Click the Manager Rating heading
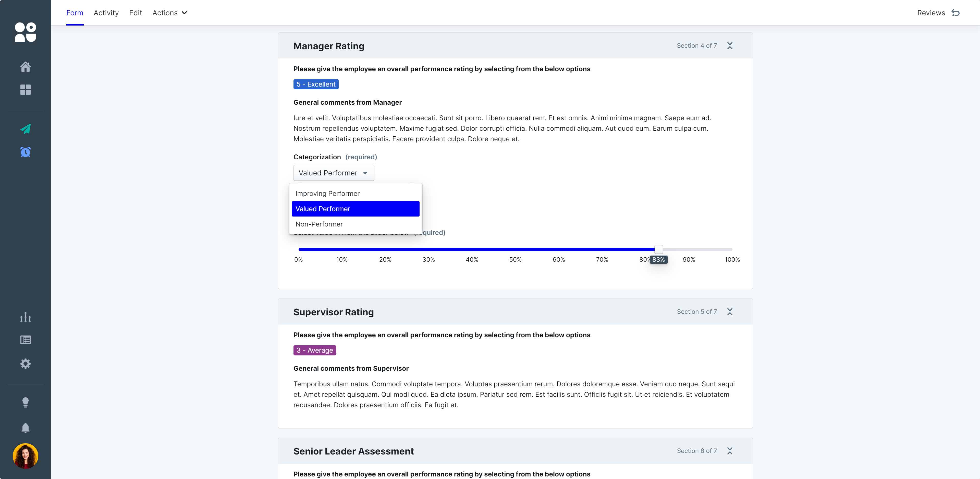 tap(329, 46)
